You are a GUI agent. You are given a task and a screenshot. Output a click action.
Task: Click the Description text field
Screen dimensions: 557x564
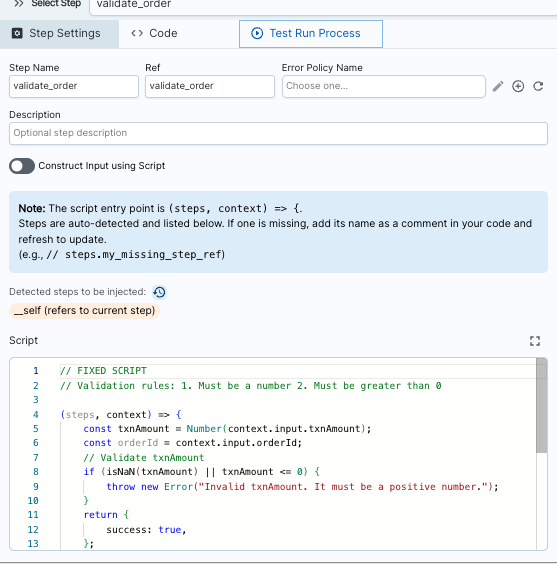click(278, 133)
